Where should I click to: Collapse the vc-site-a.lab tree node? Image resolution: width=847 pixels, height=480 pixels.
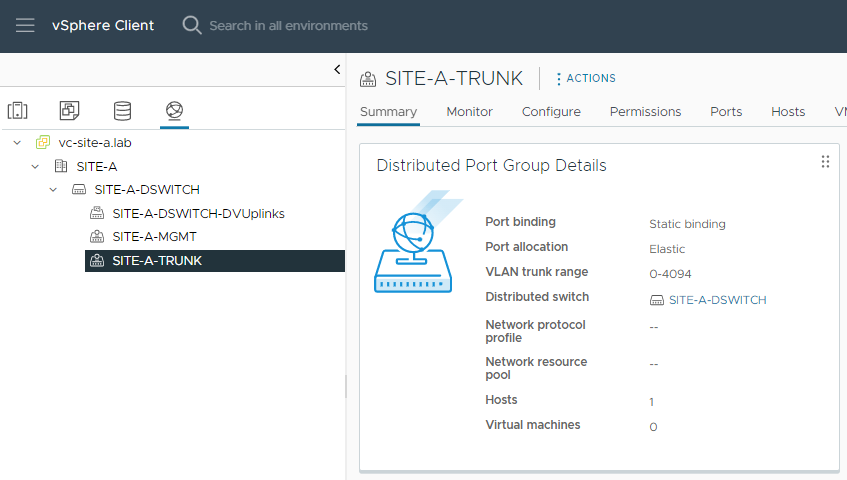pyautogui.click(x=17, y=143)
